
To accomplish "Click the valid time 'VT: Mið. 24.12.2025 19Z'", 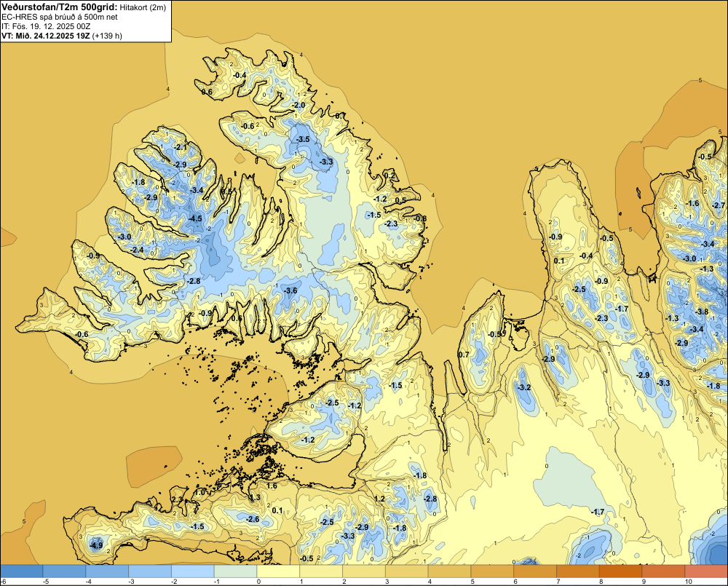I will 46,36.
